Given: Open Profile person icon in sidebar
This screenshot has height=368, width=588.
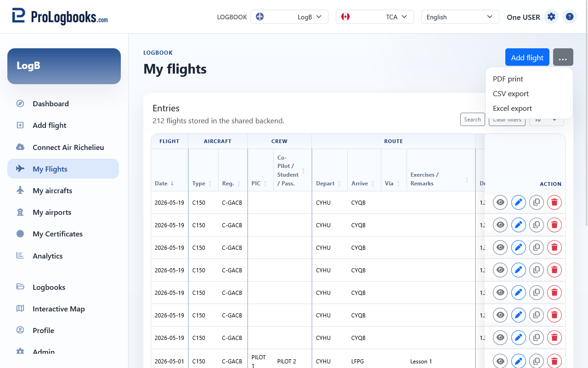Looking at the screenshot, I should pos(20,330).
